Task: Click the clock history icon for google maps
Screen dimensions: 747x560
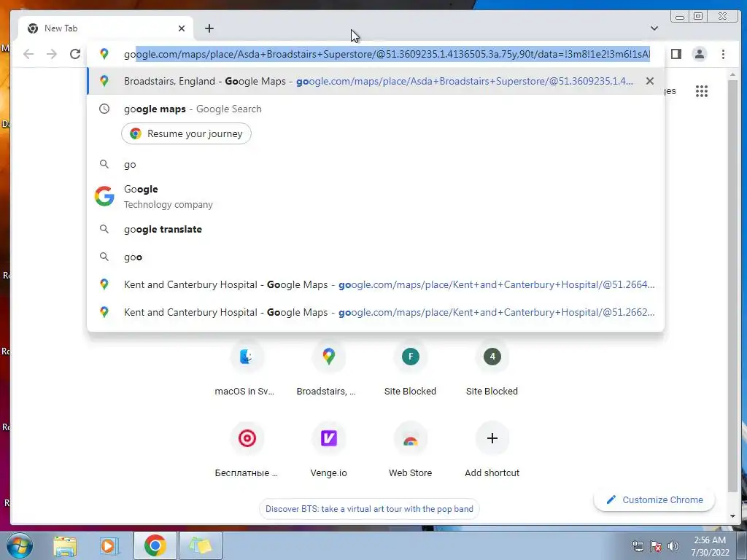Action: (x=104, y=109)
